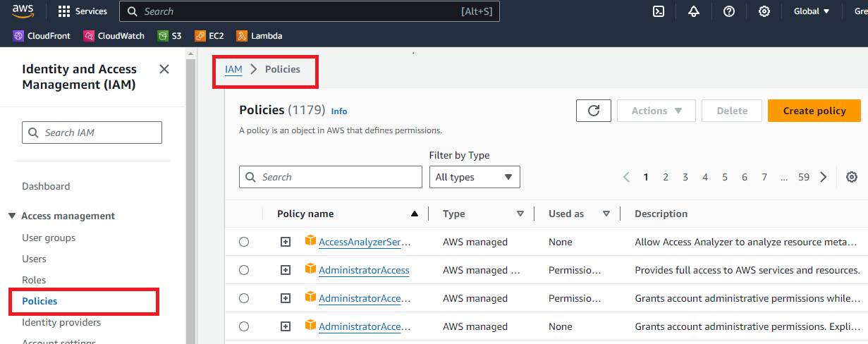Click the Description column header
Screen dimensions: 868x344
(661, 214)
